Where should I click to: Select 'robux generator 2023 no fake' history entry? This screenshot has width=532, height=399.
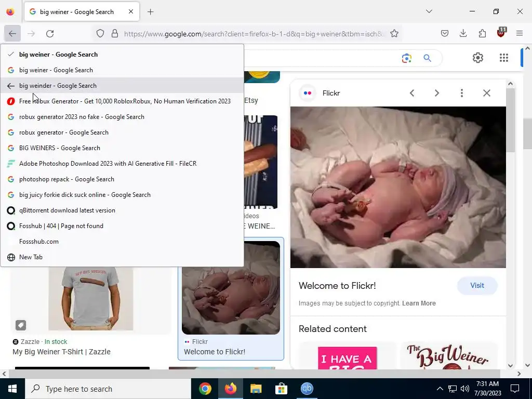click(122, 117)
